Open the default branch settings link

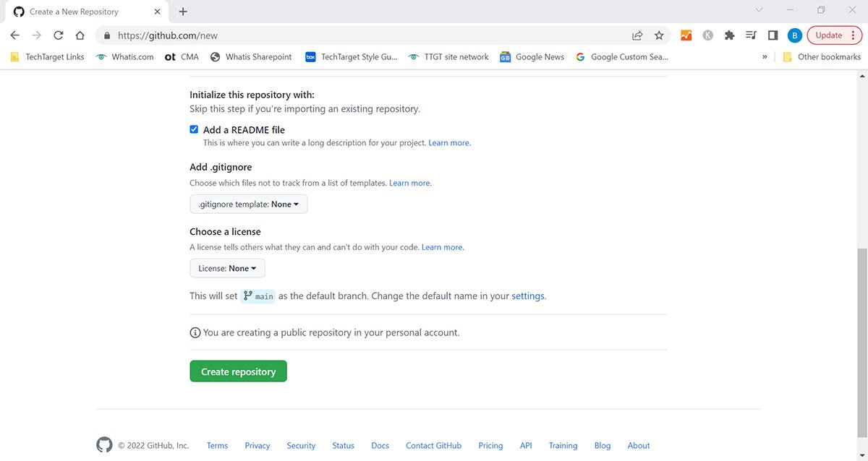[x=528, y=296]
